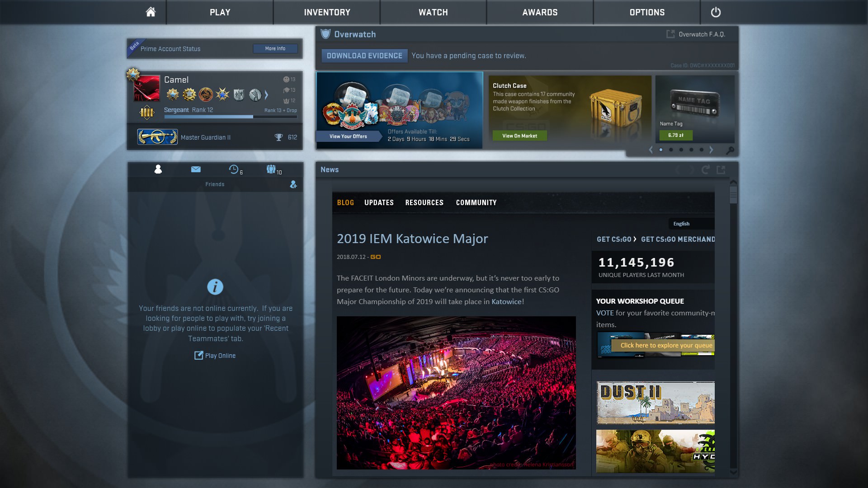The width and height of the screenshot is (868, 488).
Task: Open the AWARDS menu
Action: tap(540, 12)
